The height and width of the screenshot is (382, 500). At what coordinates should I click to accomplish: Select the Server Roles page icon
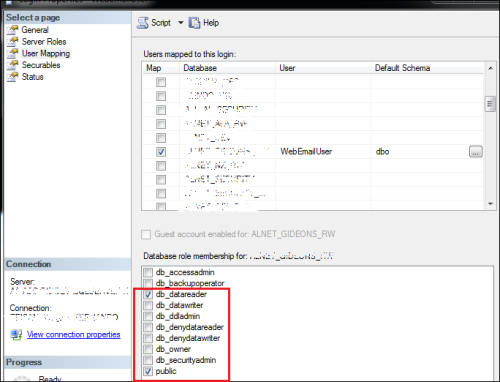coord(13,42)
